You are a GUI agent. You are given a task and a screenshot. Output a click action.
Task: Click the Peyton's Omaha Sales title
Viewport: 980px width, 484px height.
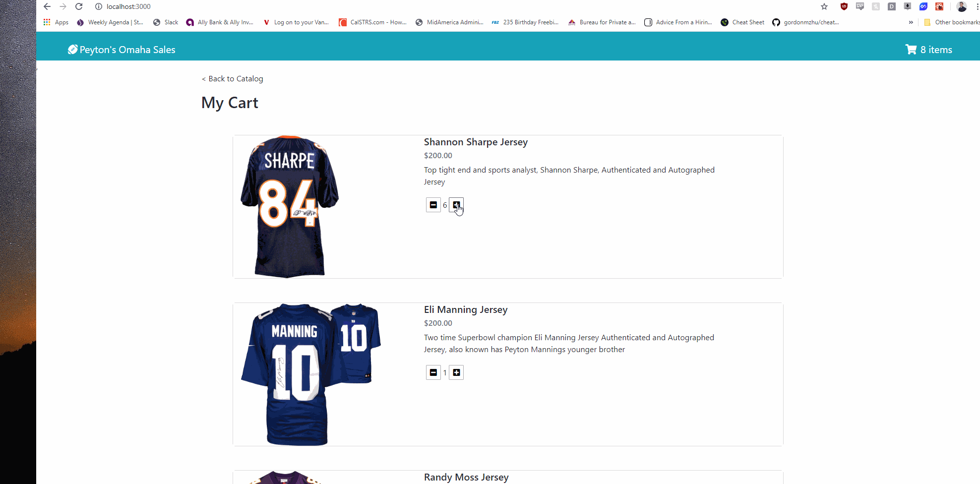(127, 50)
